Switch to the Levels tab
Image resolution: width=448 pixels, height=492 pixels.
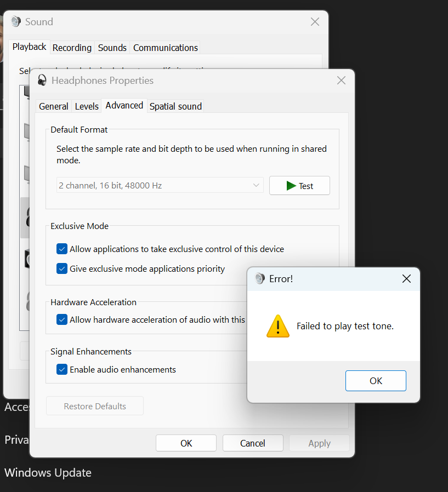[x=87, y=106]
